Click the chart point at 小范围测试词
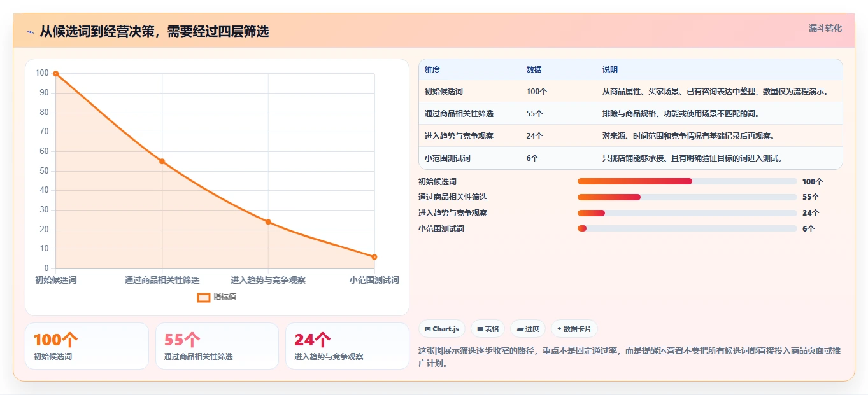868x395 pixels. 374,257
